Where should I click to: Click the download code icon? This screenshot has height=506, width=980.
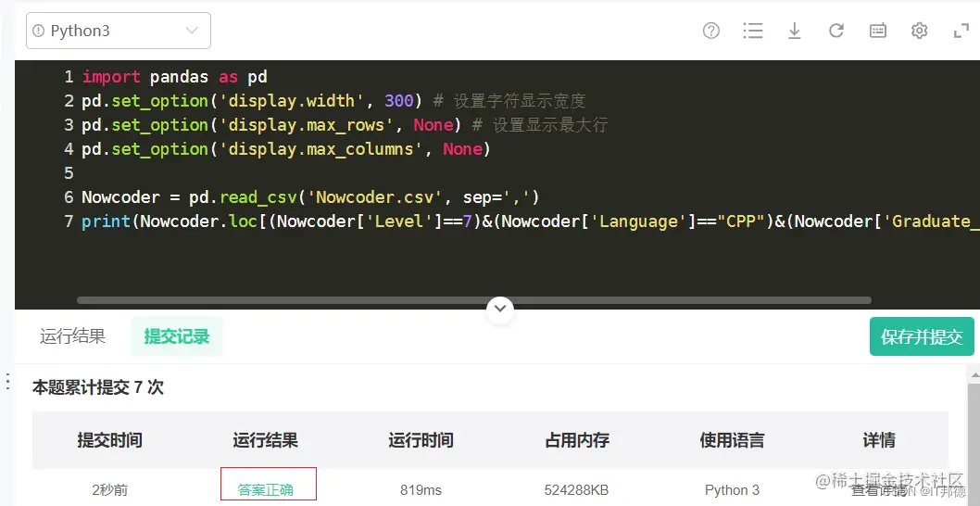pyautogui.click(x=795, y=31)
